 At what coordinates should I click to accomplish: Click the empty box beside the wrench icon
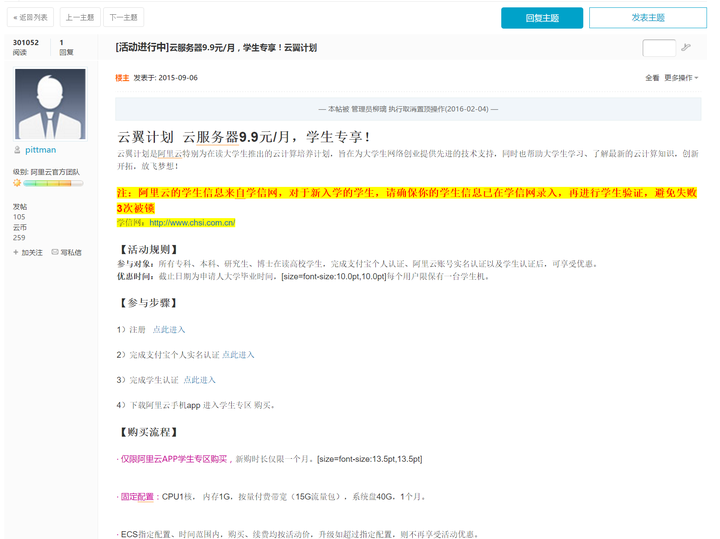pyautogui.click(x=659, y=48)
